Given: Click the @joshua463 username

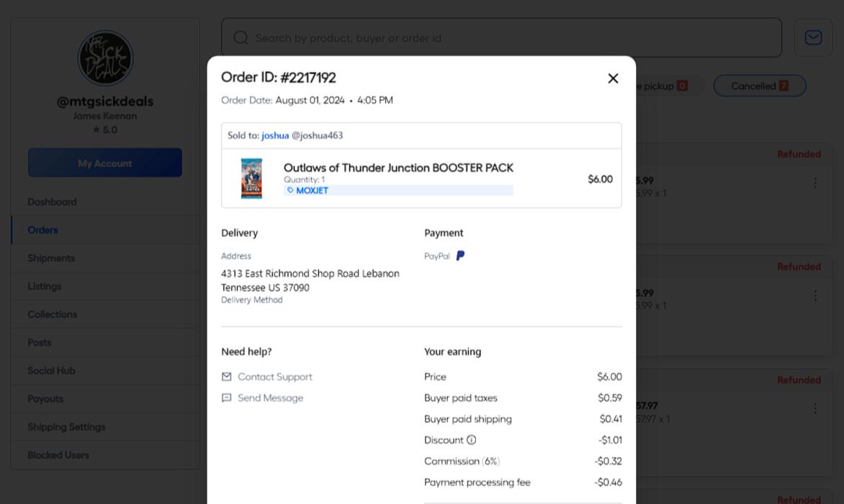Looking at the screenshot, I should [317, 135].
